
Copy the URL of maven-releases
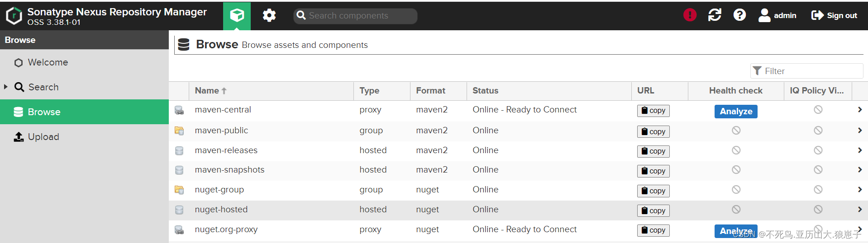click(653, 151)
